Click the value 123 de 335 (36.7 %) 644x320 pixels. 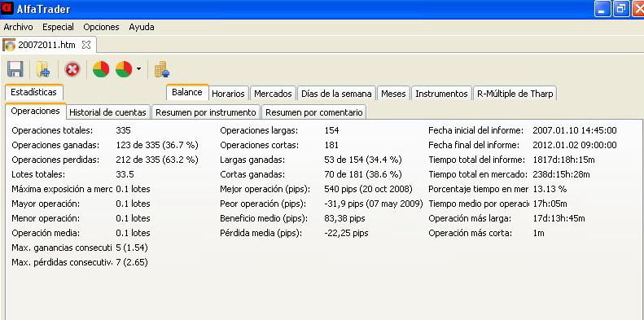click(x=157, y=145)
